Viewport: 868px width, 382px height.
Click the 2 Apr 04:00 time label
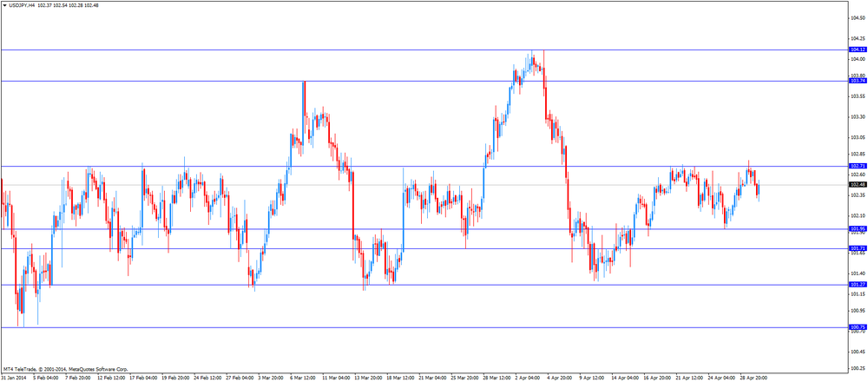[x=528, y=379]
